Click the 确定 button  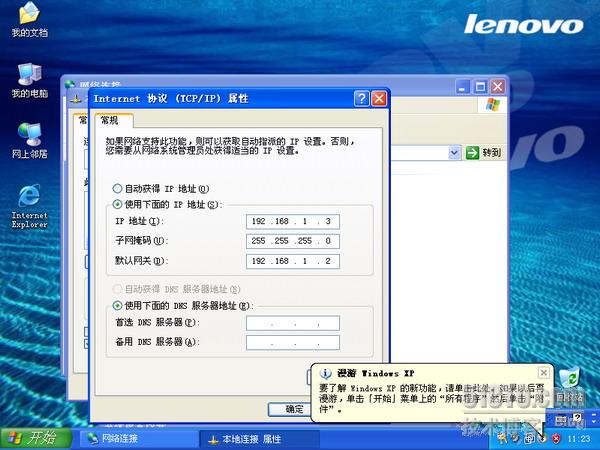[290, 409]
